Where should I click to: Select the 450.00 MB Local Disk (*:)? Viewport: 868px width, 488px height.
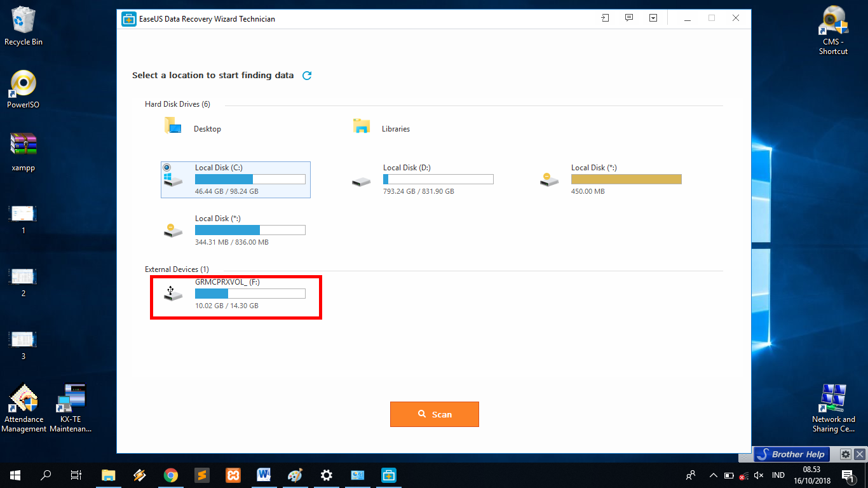[x=611, y=180]
